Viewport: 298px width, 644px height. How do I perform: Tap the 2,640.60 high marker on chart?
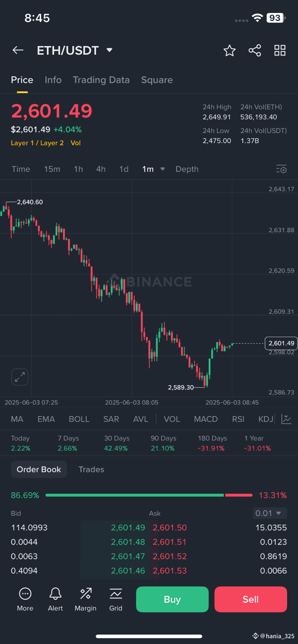click(x=30, y=202)
